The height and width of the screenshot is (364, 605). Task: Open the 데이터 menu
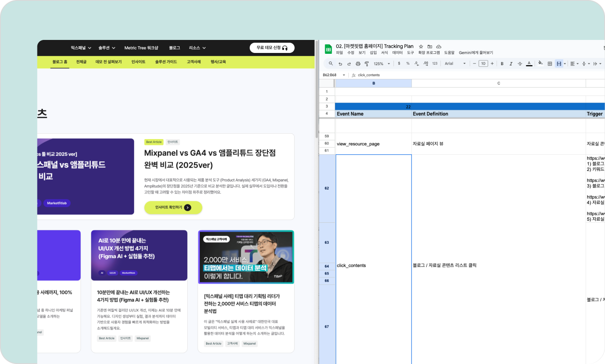[398, 53]
